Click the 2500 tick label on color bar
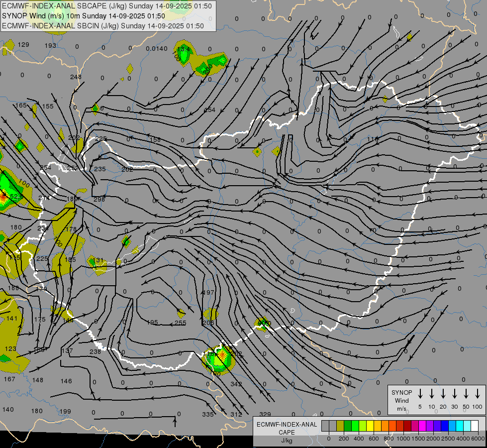This screenshot has width=487, height=448. point(448,439)
